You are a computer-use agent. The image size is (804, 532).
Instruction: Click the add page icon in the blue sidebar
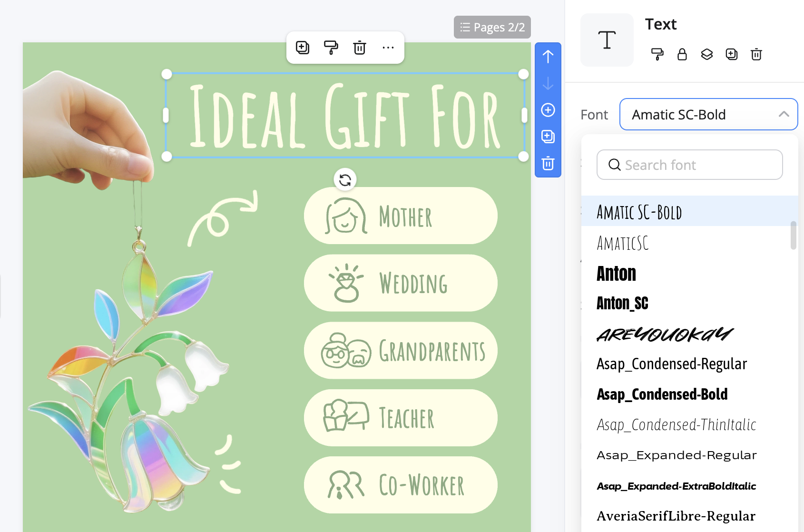(x=548, y=137)
